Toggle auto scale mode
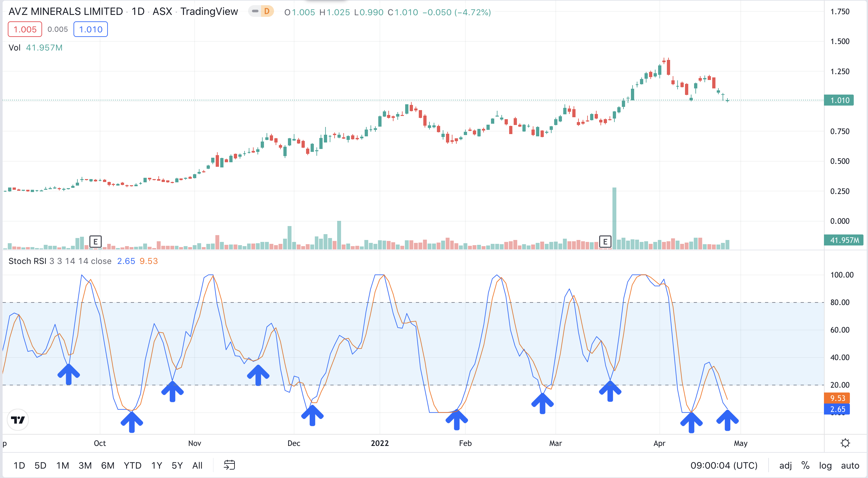Viewport: 868px width, 478px height. 850,465
